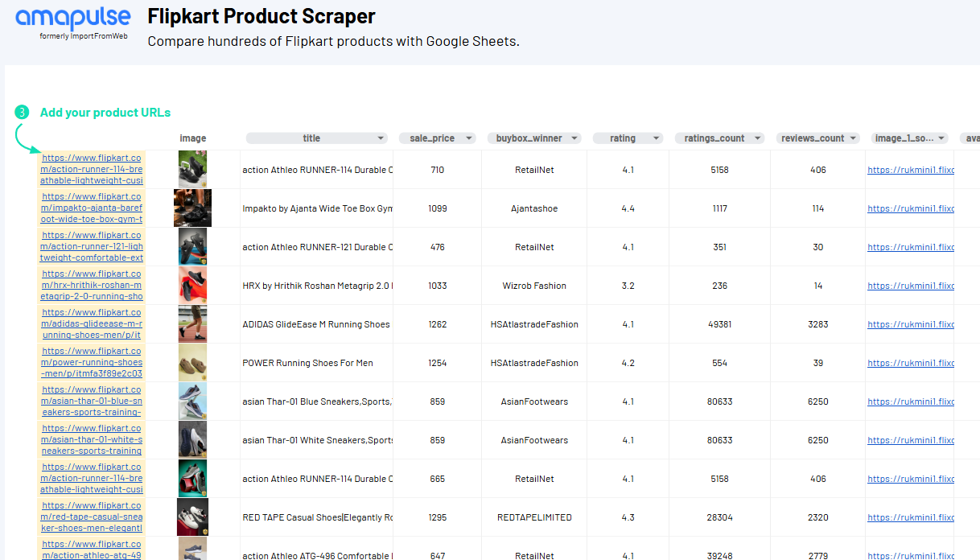
Task: Select the rating cell showing 4.4
Action: coord(628,208)
